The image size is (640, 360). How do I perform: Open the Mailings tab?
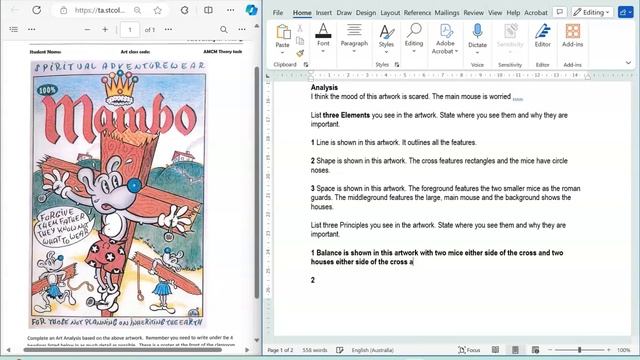pyautogui.click(x=447, y=13)
